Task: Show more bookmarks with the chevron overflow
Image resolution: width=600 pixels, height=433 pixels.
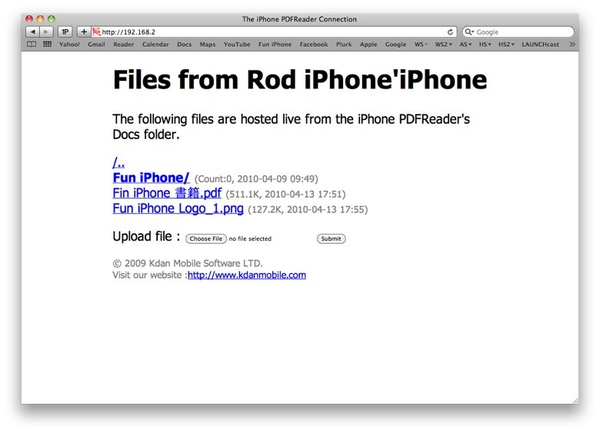Action: tap(572, 44)
